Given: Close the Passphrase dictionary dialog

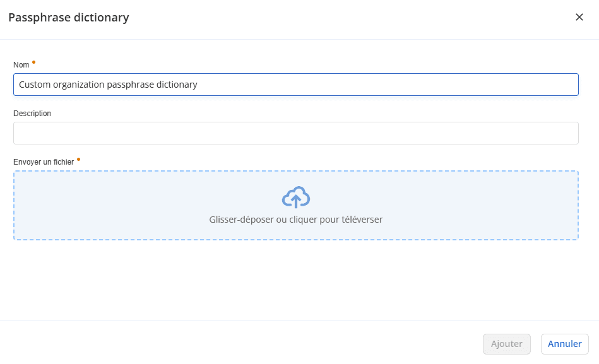Looking at the screenshot, I should coord(579,17).
